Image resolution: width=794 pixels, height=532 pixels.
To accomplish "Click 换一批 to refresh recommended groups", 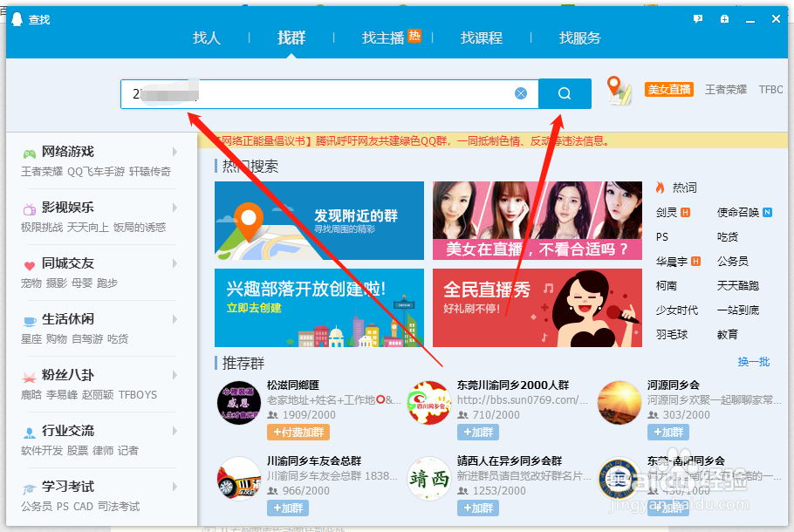I will click(754, 361).
